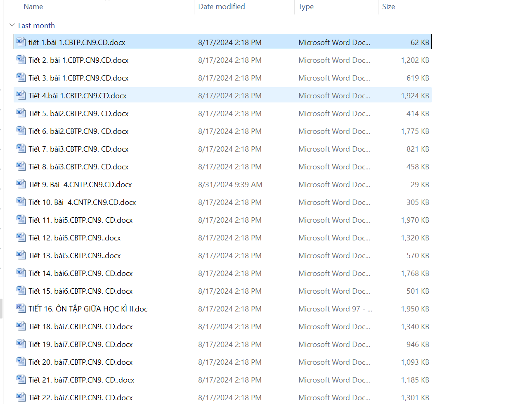
Task: Select TIẾT 16. ÔN TẬP GIỮA HỌC KÌ II.doc
Action: 88,309
